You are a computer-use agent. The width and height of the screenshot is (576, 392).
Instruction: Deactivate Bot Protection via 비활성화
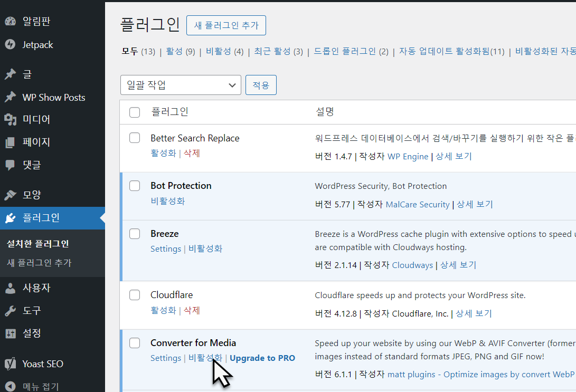[167, 201]
